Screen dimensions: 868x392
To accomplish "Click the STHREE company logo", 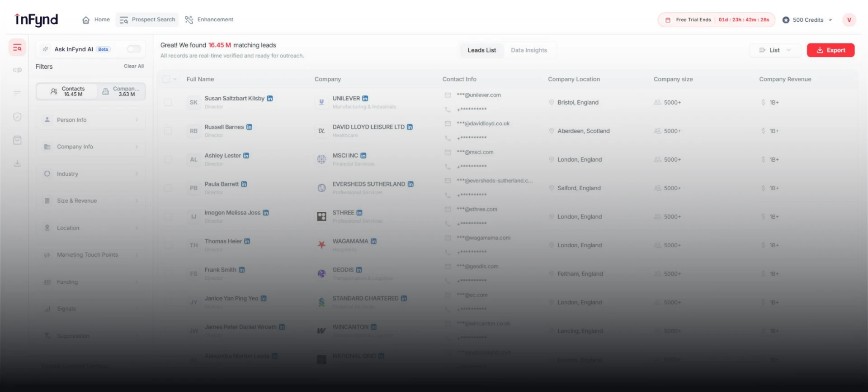I will pos(321,216).
